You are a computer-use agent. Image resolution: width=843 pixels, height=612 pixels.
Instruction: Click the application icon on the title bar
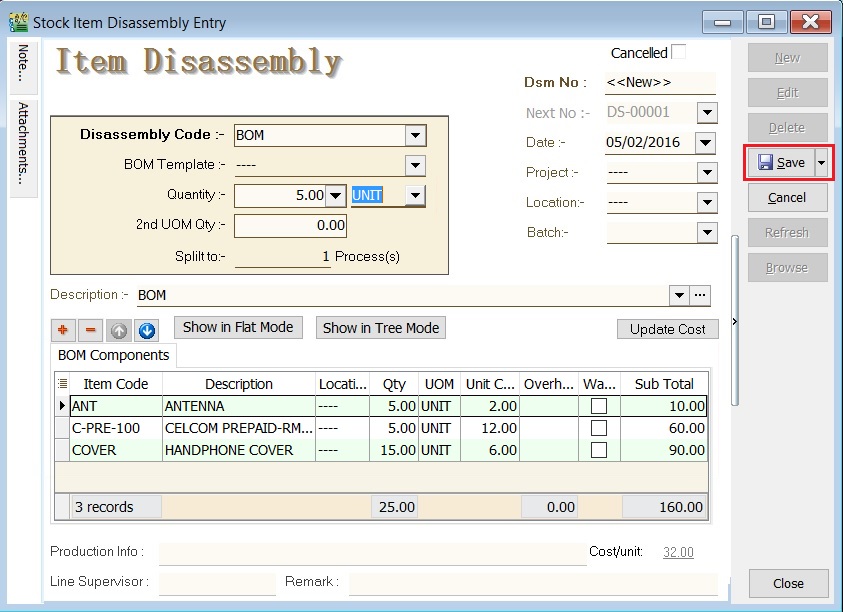(x=17, y=20)
